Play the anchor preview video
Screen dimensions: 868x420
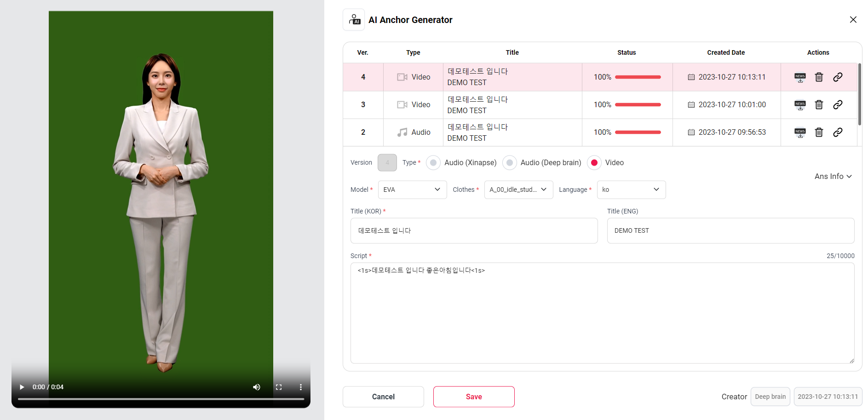tap(22, 387)
